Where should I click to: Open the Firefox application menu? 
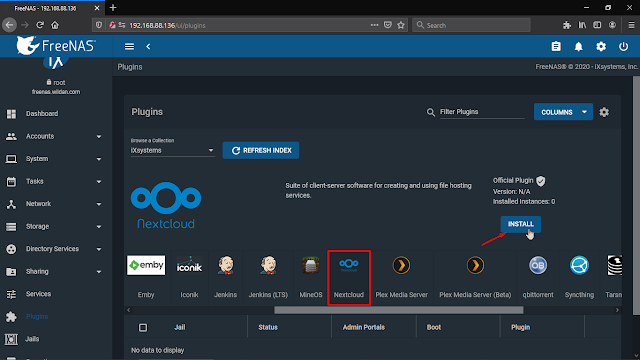click(631, 25)
